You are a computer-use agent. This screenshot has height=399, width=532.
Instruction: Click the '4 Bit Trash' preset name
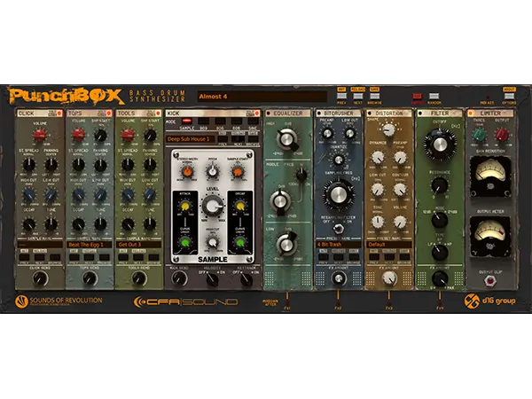tap(339, 245)
